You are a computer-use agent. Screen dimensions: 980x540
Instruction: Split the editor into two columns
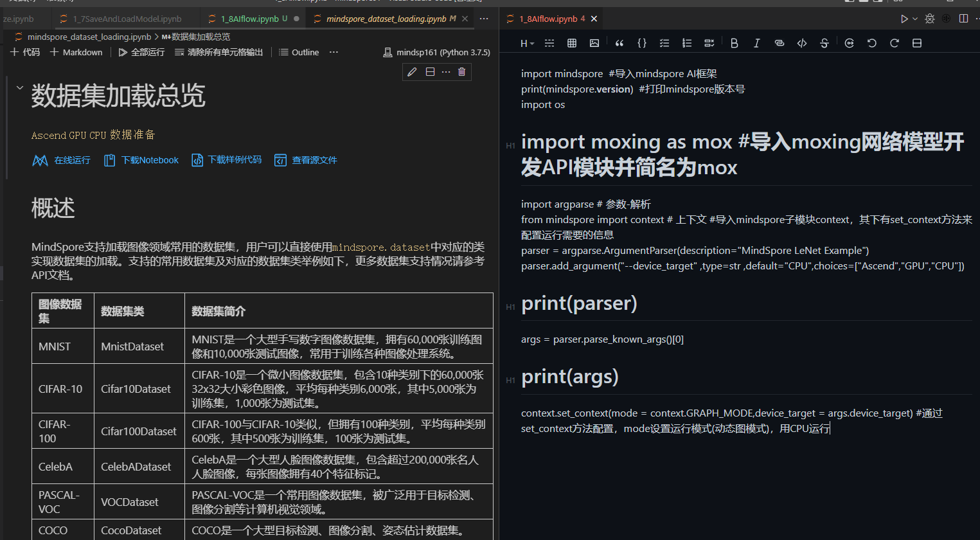pos(963,18)
